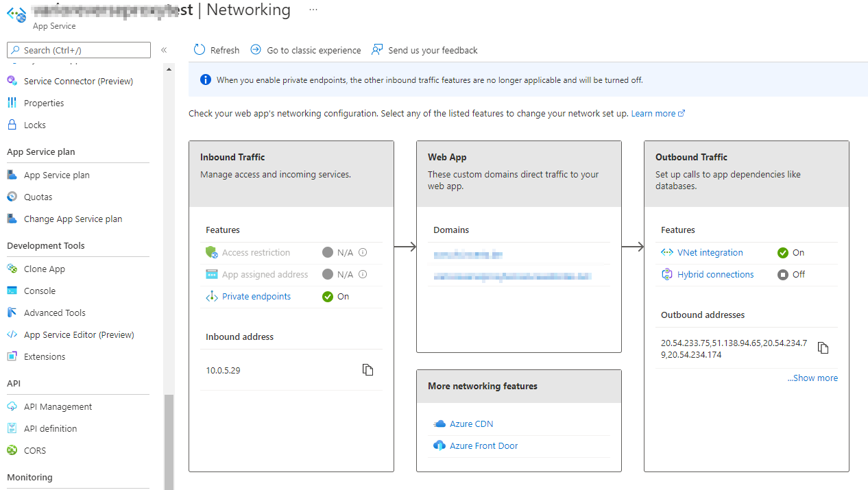Collapse the left sidebar with chevrons
This screenshot has width=868, height=490.
[164, 50]
